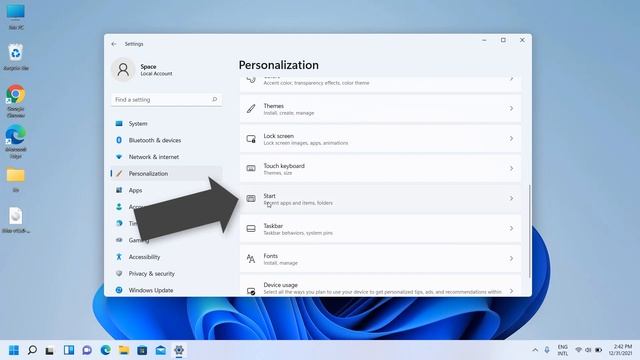This screenshot has height=360, width=640.
Task: Expand the Fonts row chevron
Action: point(511,259)
